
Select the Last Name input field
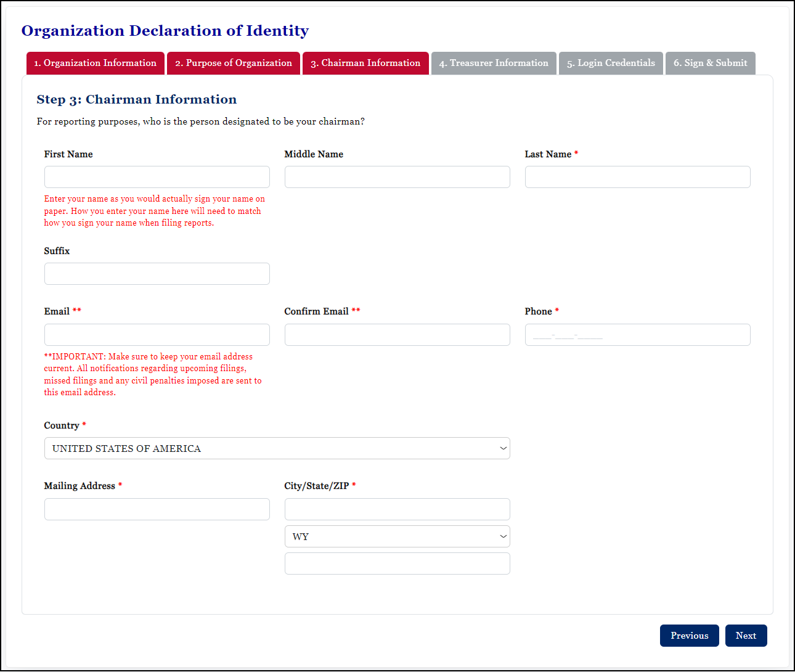tap(637, 177)
